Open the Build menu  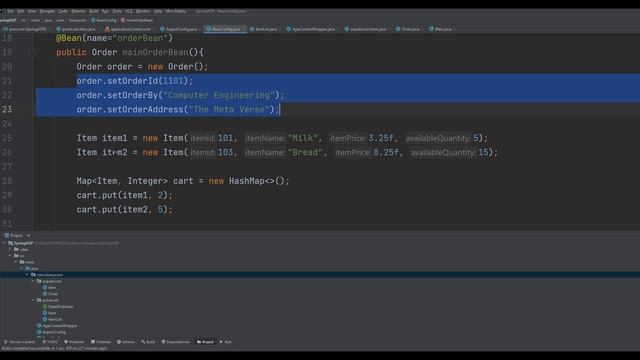tap(94, 11)
